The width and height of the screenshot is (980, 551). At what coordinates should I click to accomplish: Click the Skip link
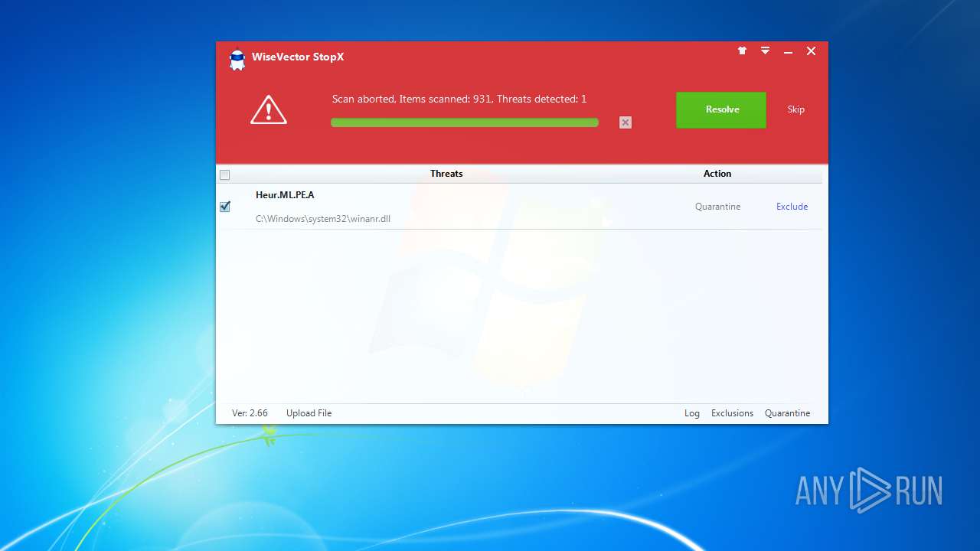(796, 109)
